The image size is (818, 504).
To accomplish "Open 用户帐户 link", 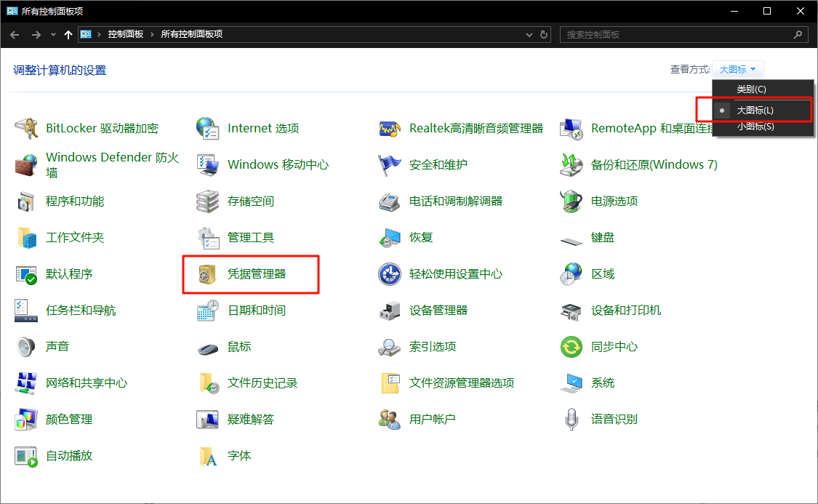I will point(433,420).
